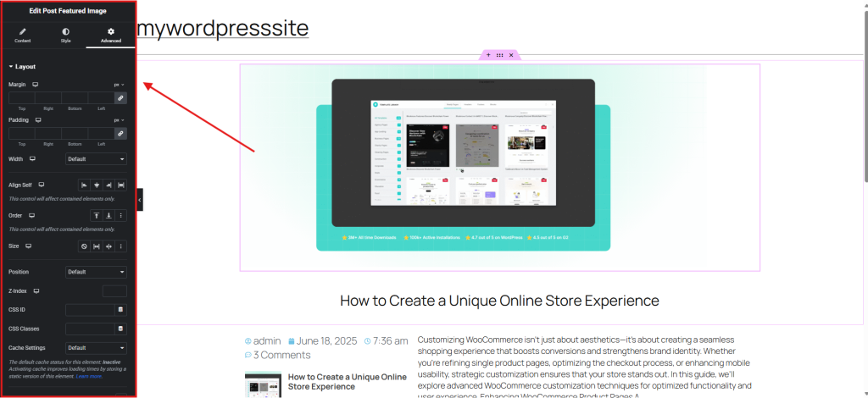Toggle the Margin responsive device icon
Viewport: 868px width, 398px height.
(36, 85)
